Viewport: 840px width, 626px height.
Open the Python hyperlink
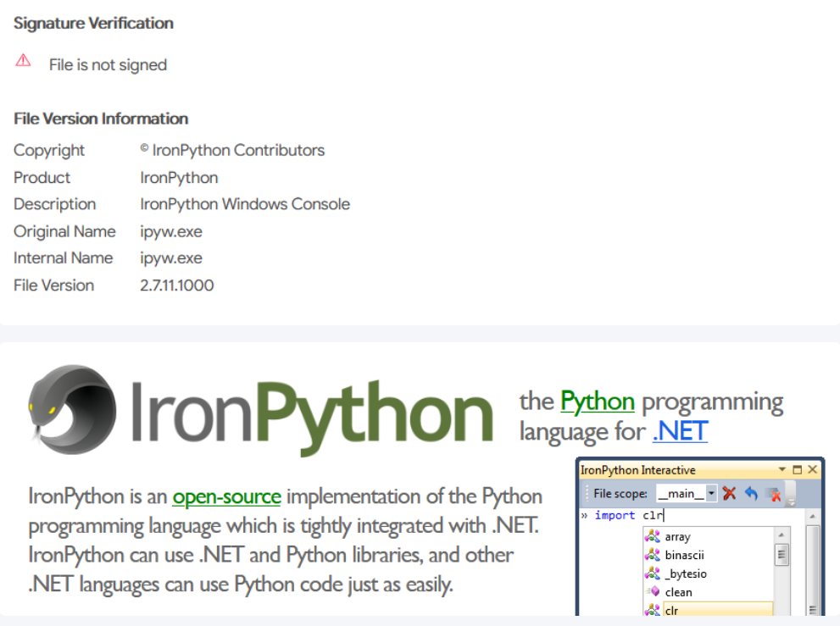tap(598, 402)
